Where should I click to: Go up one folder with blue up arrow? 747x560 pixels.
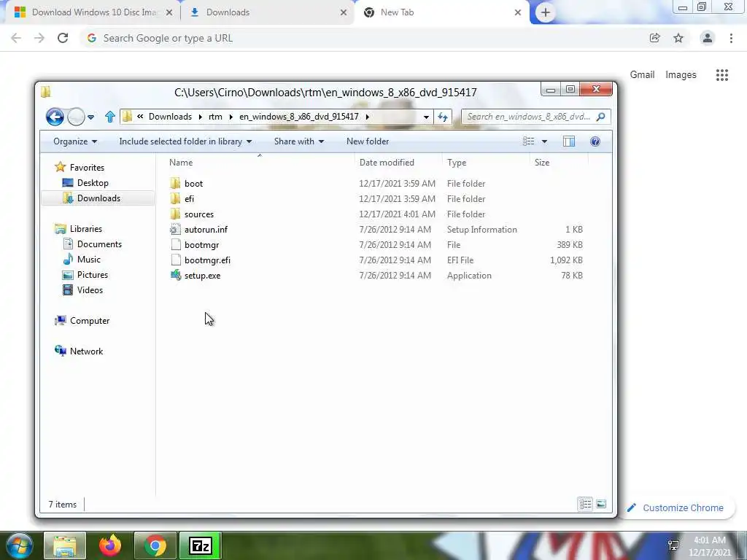point(110,117)
